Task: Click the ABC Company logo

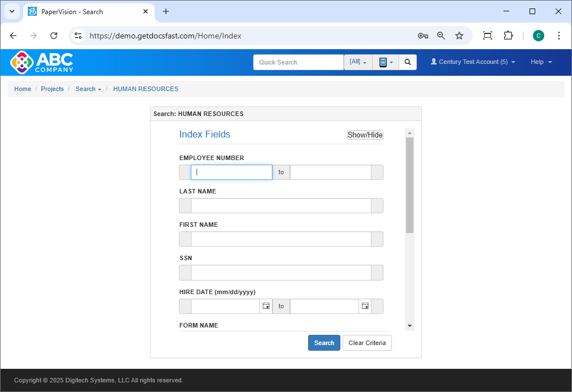Action: pos(42,62)
